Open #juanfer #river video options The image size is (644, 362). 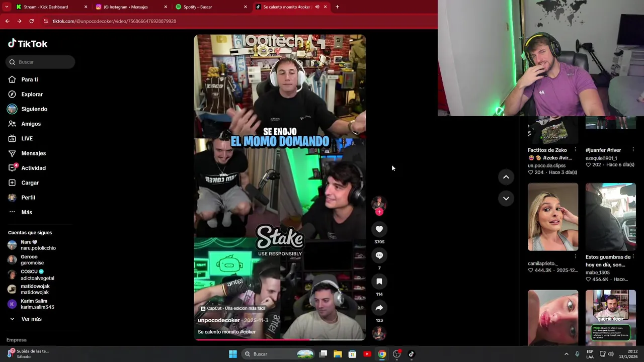point(633,150)
